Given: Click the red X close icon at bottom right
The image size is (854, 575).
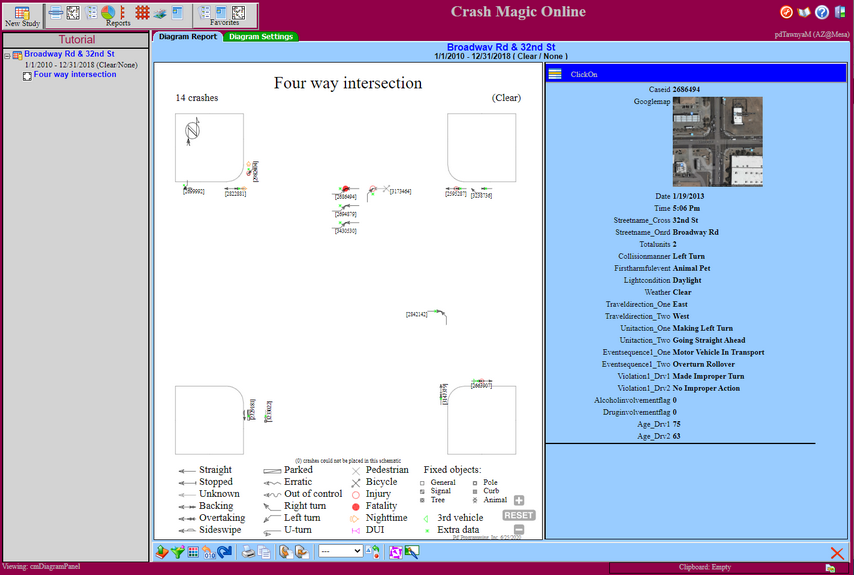Looking at the screenshot, I should (837, 553).
